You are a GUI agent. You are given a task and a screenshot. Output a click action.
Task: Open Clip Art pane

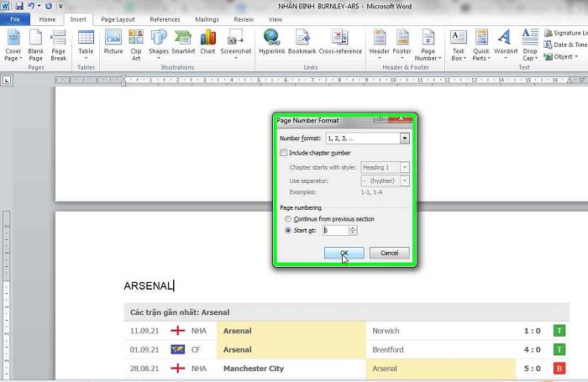click(x=136, y=45)
